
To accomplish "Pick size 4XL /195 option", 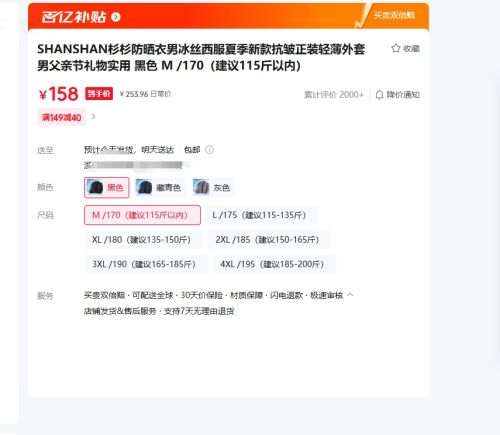I will [274, 264].
